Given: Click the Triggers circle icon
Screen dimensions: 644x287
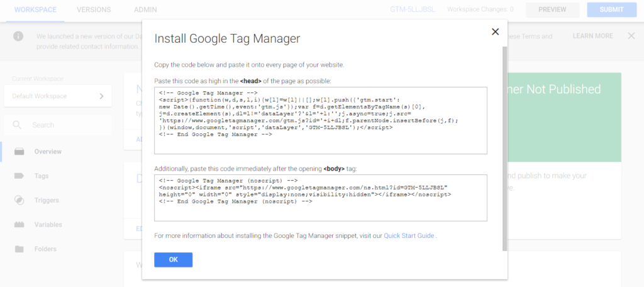Looking at the screenshot, I should [19, 200].
